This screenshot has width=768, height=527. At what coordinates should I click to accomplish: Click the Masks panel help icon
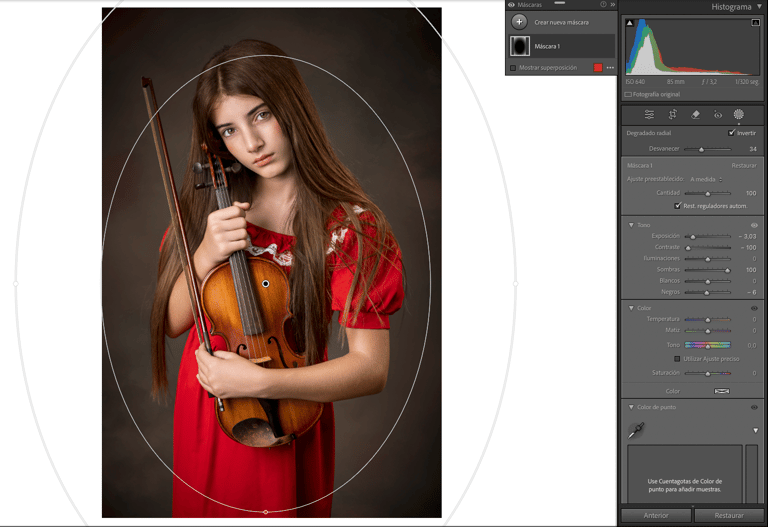603,4
